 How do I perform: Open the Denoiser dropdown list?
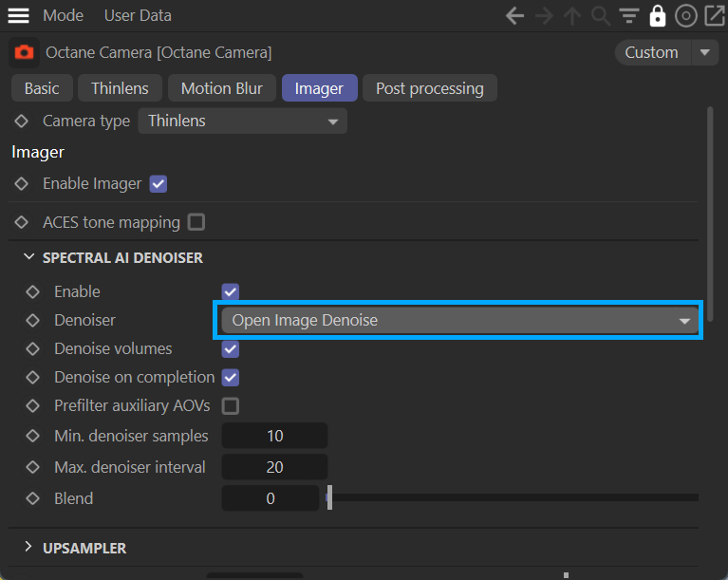coord(460,321)
